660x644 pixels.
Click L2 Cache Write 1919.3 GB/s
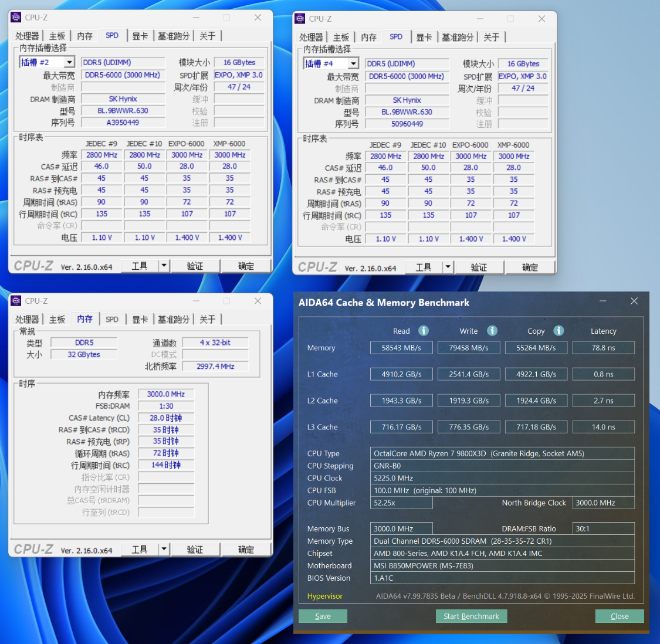point(469,400)
